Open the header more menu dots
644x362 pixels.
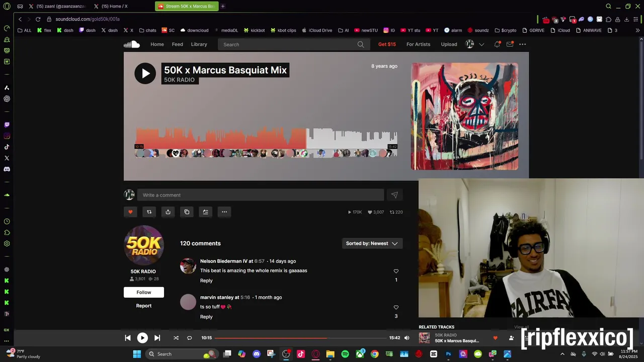pos(523,44)
